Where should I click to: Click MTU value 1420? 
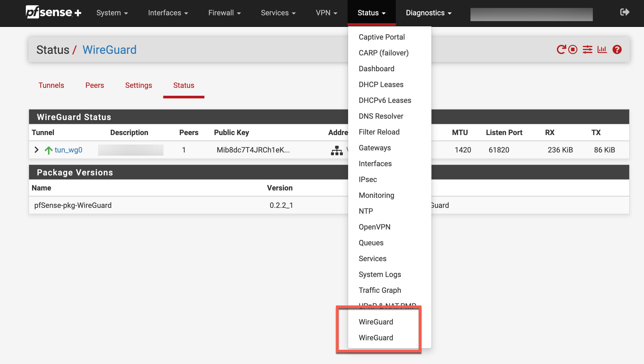pyautogui.click(x=463, y=150)
